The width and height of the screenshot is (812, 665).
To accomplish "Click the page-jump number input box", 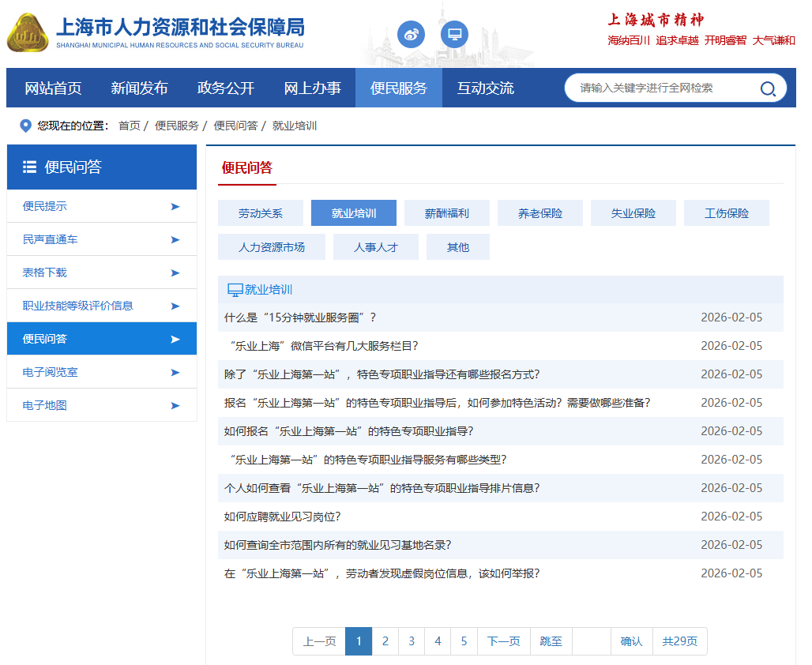I will (x=592, y=641).
